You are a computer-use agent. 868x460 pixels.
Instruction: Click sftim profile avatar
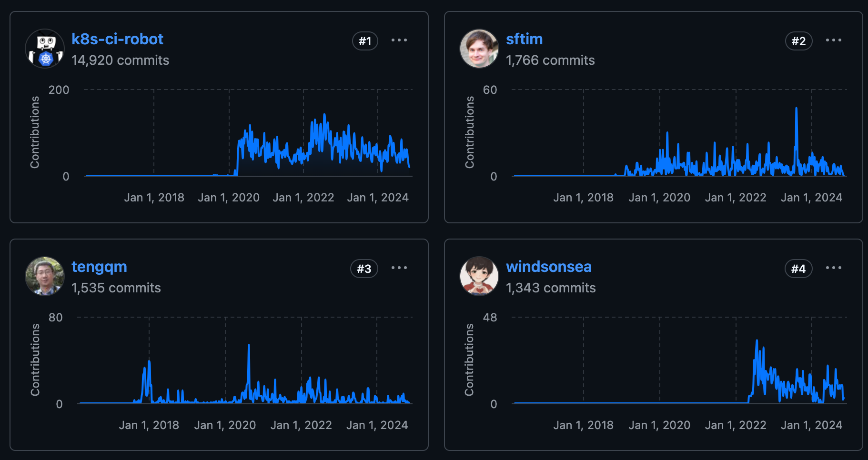click(x=479, y=49)
